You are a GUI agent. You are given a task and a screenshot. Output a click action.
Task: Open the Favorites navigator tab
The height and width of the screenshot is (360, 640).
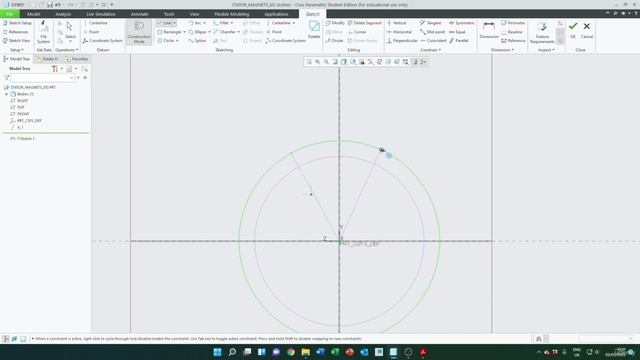coord(77,59)
